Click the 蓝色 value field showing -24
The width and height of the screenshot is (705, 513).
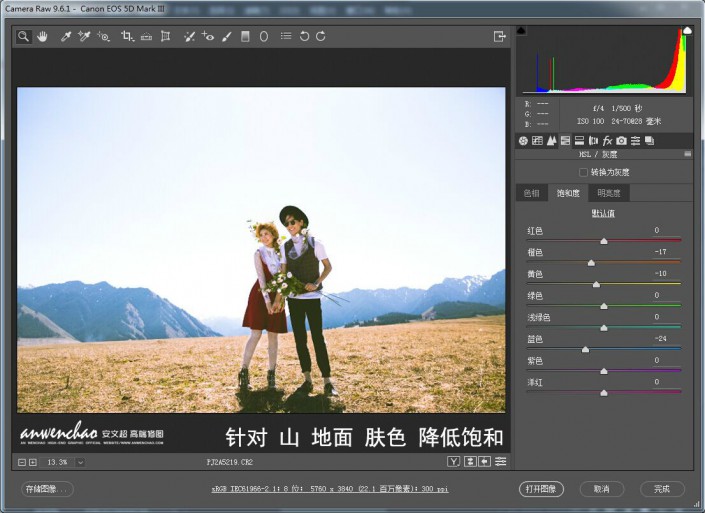coord(665,339)
